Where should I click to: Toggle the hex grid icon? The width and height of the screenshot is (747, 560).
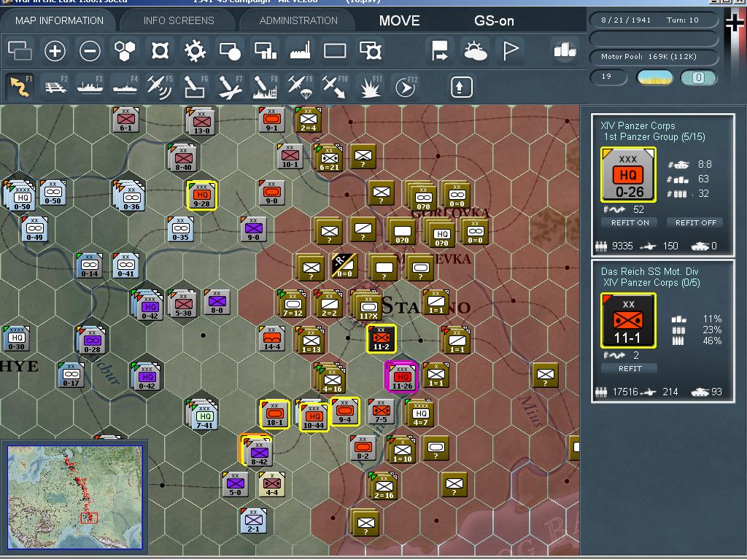tap(125, 50)
